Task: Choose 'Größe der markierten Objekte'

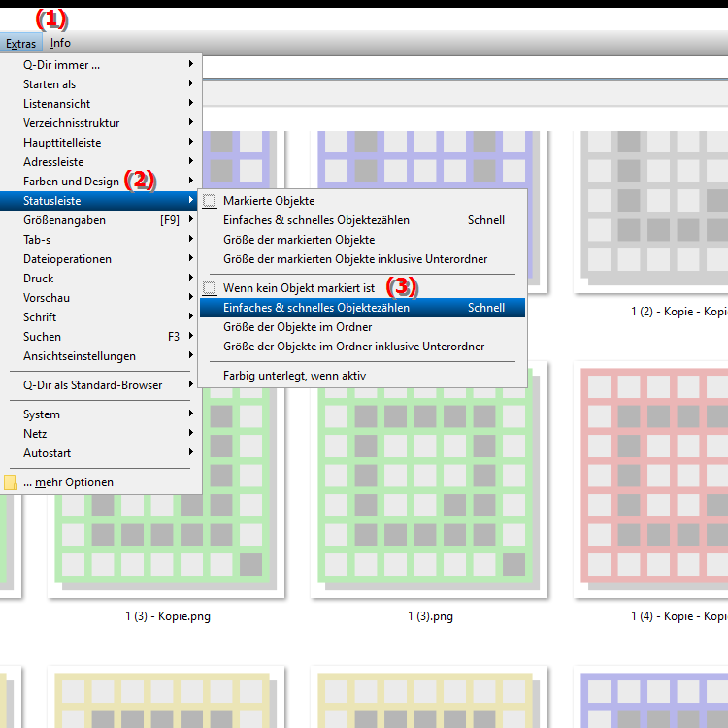Action: pyautogui.click(x=363, y=240)
